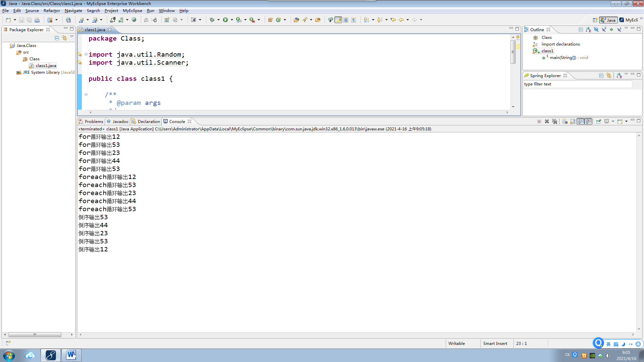Open the Refactor menu
The width and height of the screenshot is (644, 362).
[x=52, y=11]
